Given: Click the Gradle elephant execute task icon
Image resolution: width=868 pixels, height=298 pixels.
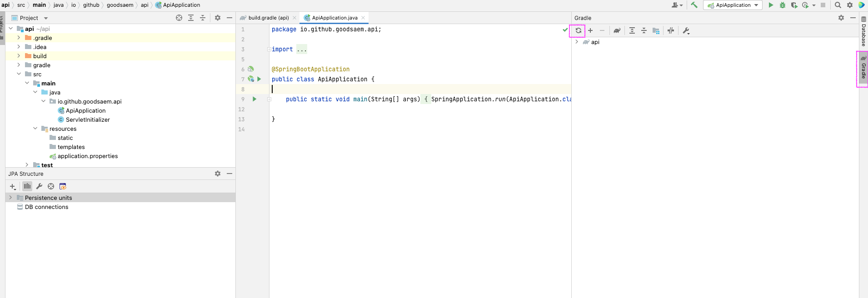Looking at the screenshot, I should (617, 30).
